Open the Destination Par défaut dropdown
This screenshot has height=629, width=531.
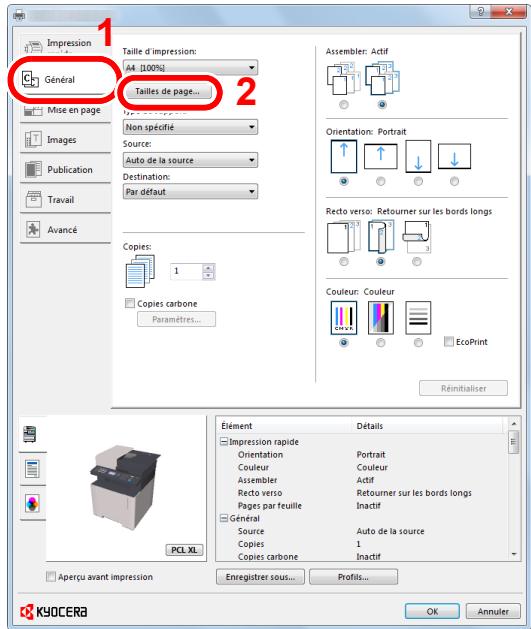tap(190, 192)
